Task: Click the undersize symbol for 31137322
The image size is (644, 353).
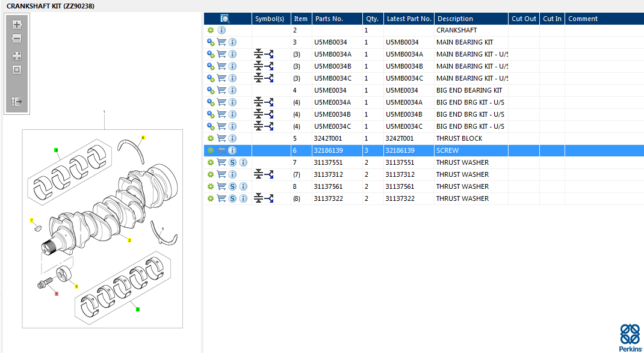Action: point(258,198)
